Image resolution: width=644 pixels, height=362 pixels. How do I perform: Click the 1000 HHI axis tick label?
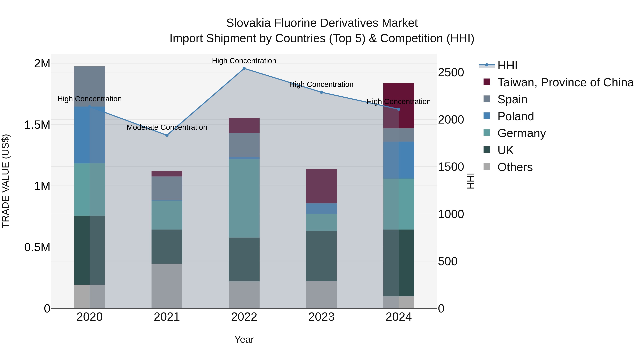pos(451,214)
